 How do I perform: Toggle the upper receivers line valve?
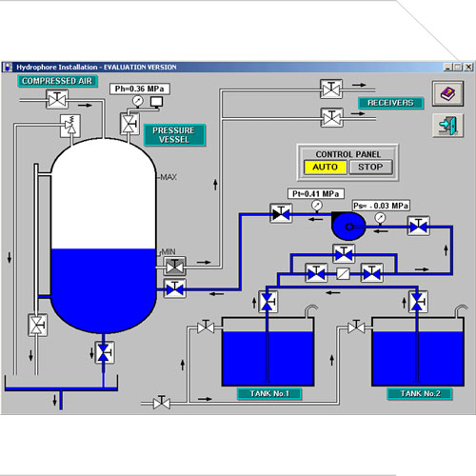[331, 89]
